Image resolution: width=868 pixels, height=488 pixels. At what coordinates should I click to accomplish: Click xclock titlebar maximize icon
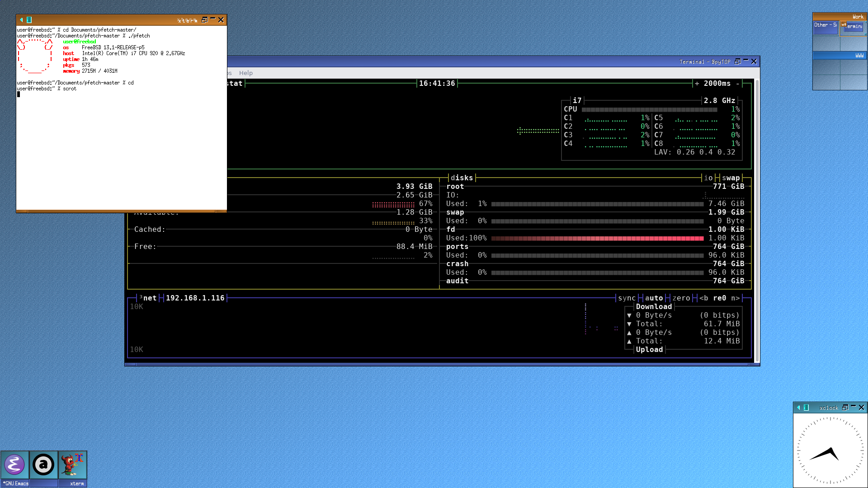pos(845,408)
